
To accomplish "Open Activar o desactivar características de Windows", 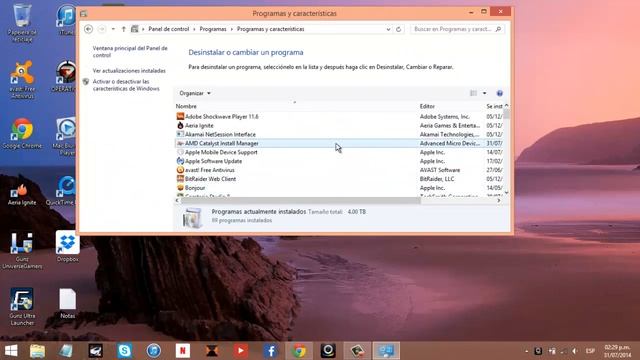I will coord(126,85).
